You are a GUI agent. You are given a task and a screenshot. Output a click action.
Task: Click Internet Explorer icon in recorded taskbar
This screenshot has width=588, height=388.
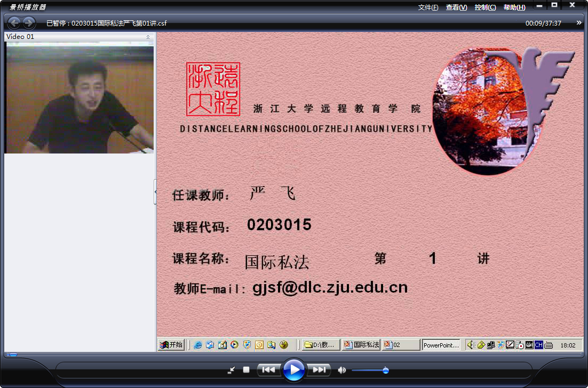[x=197, y=345]
